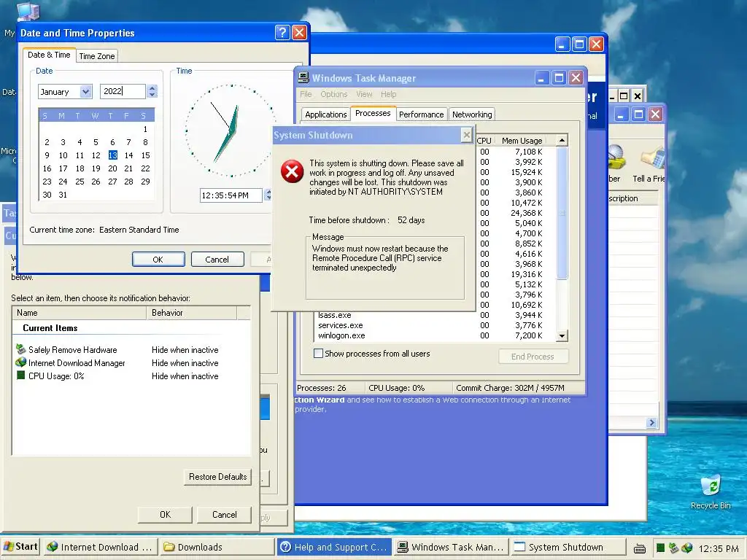Click the Behavior column header

click(x=192, y=313)
